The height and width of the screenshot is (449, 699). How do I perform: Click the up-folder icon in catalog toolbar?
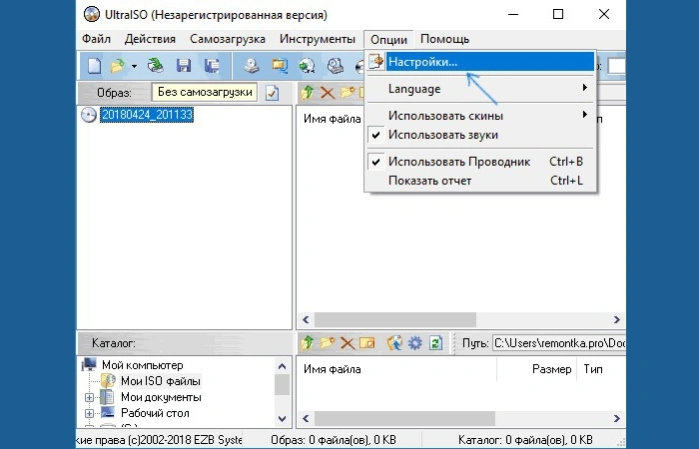coord(307,343)
